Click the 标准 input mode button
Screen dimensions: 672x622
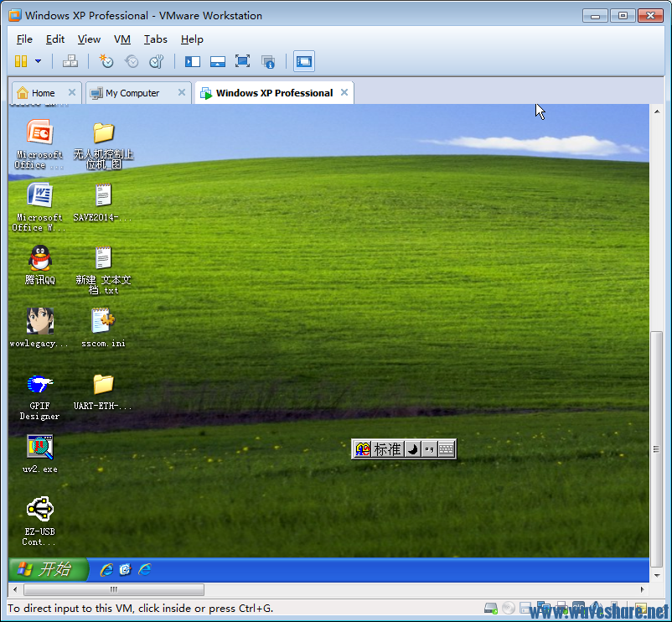387,449
